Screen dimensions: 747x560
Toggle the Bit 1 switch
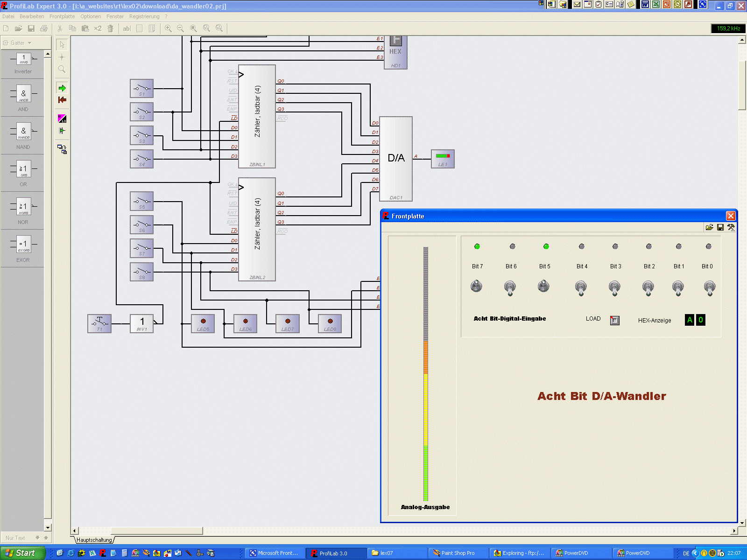(678, 288)
